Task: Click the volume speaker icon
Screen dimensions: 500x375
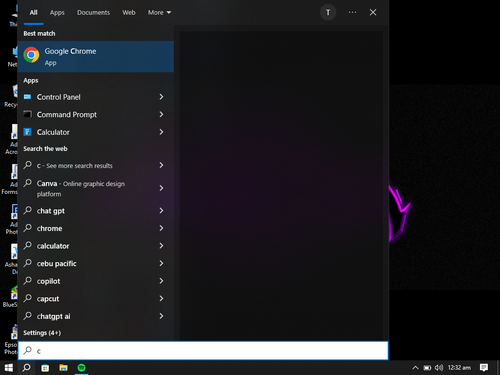Action: point(439,368)
